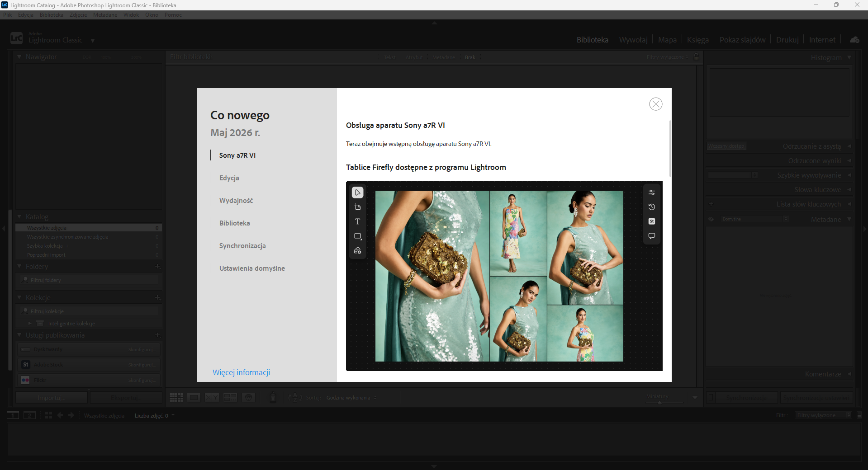This screenshot has height=470, width=868.
Task: Click the cloud sync status icon
Action: [854, 40]
